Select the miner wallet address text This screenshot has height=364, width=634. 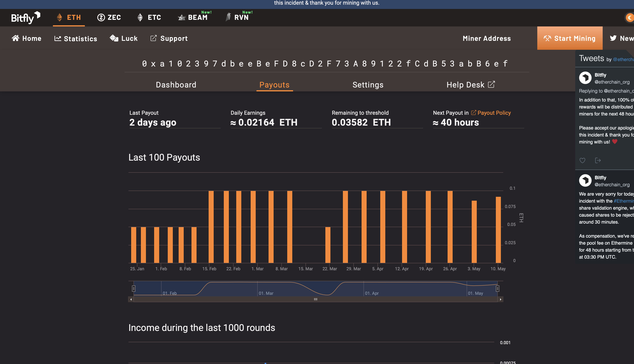pos(325,64)
